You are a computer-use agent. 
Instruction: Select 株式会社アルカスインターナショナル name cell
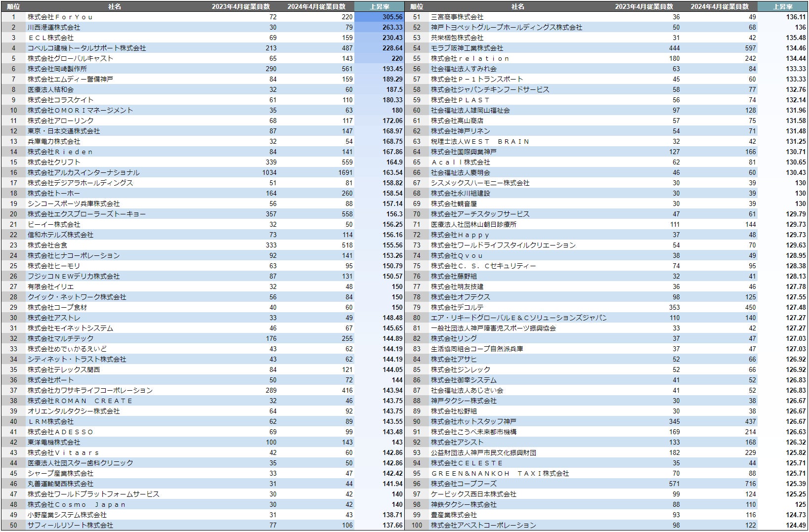pyautogui.click(x=84, y=172)
